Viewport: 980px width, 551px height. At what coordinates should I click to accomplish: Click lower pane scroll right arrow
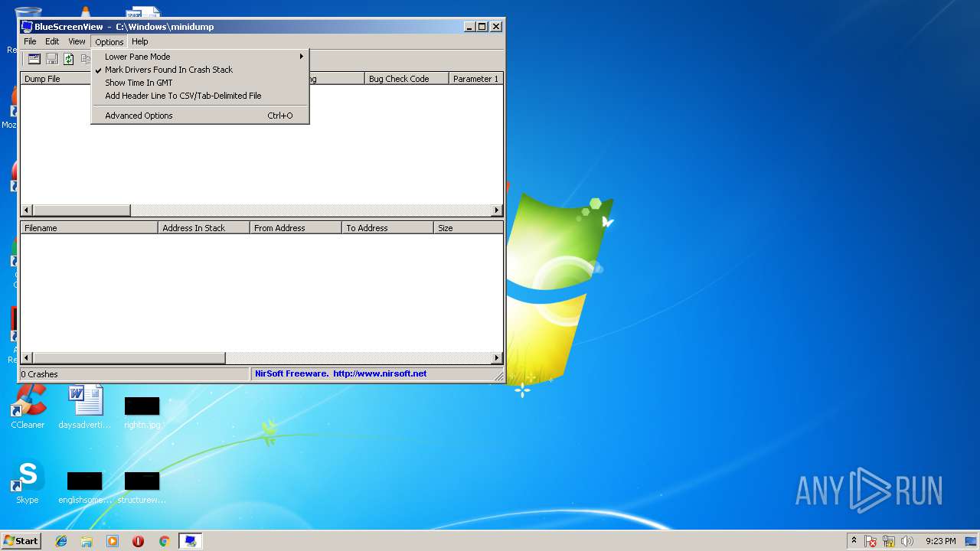tap(497, 358)
